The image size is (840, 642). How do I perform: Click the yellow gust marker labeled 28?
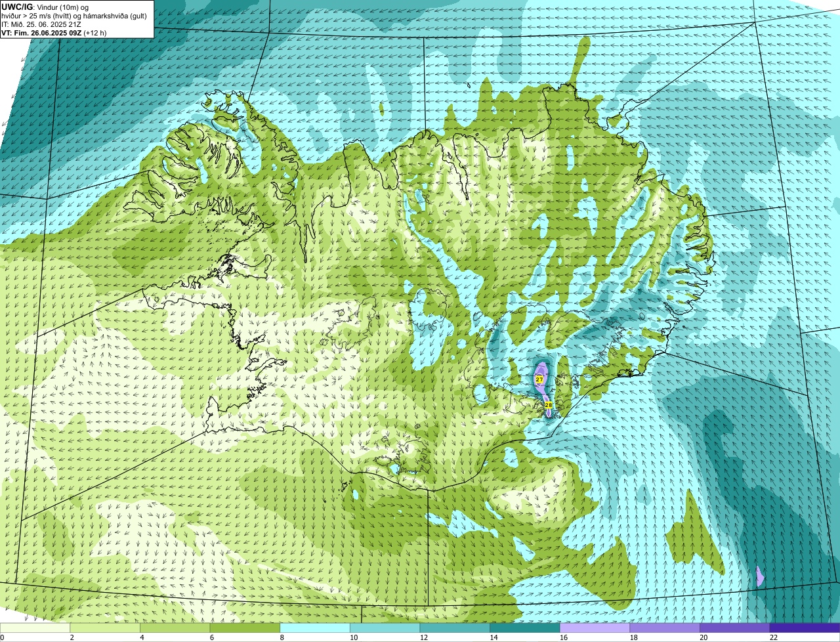(x=549, y=405)
